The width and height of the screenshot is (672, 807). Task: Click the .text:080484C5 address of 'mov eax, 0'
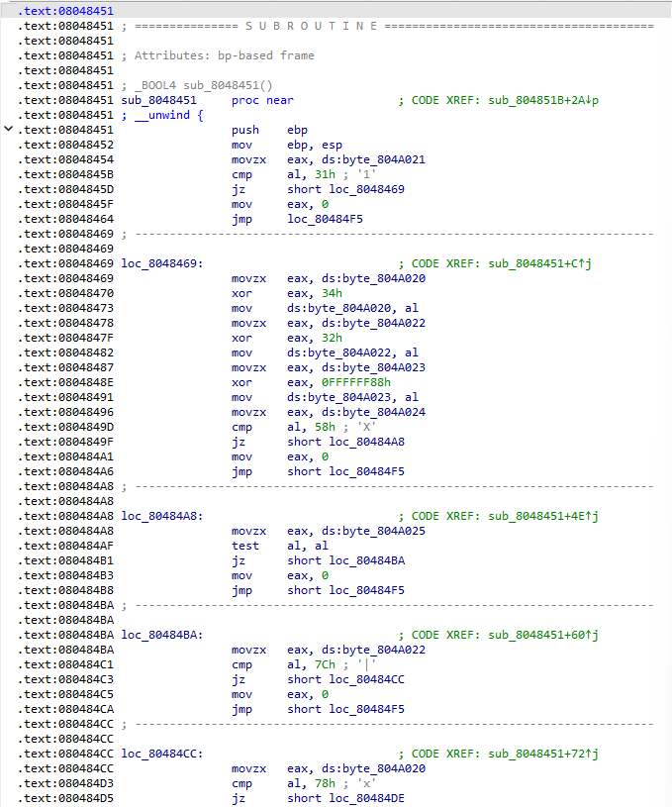tap(66, 695)
